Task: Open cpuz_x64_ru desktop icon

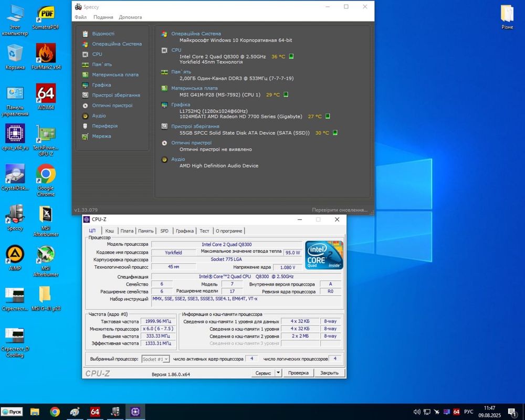Action: point(15,136)
